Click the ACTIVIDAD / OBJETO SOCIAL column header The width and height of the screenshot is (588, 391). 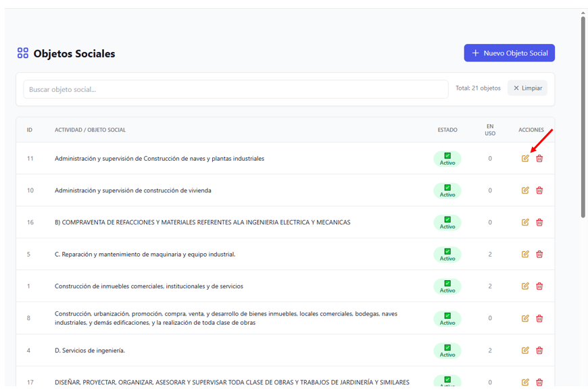coord(90,130)
